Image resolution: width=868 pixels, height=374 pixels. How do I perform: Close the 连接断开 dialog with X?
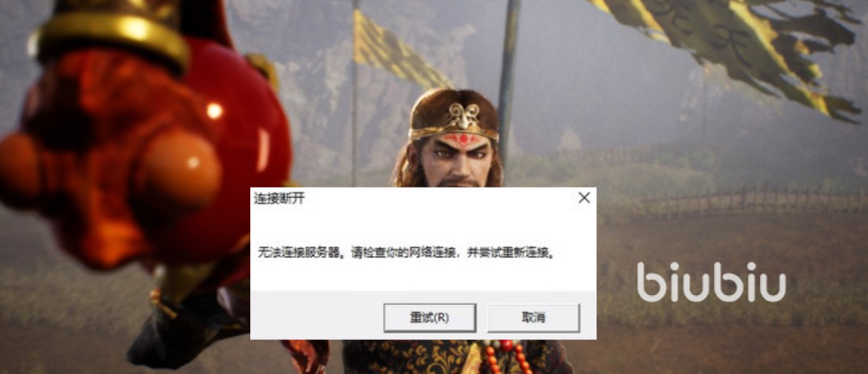[584, 198]
